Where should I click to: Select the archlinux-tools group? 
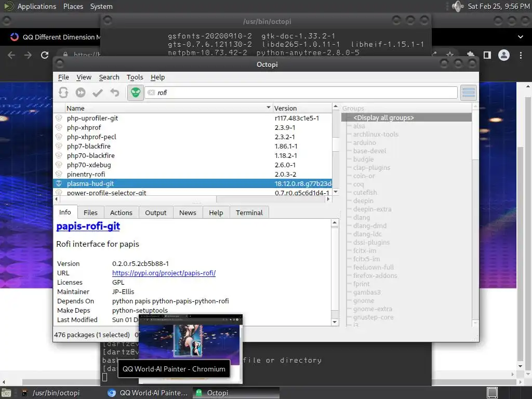point(376,135)
